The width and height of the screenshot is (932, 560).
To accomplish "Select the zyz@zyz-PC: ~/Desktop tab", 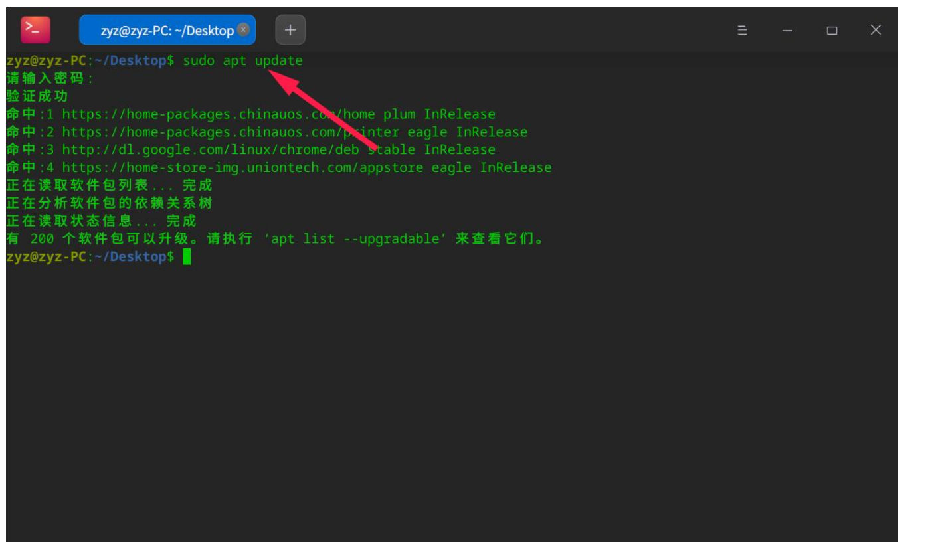I will 166,31.
